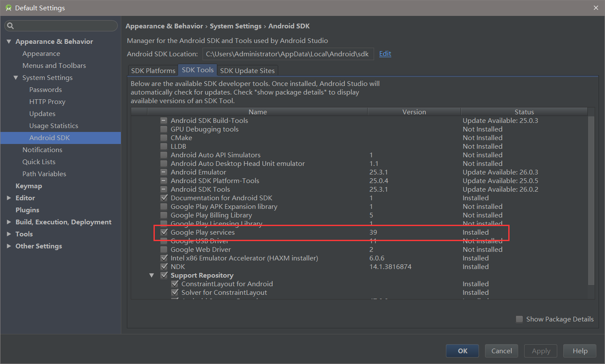Viewport: 605px width, 364px height.
Task: Enable Show Package Details checkbox
Action: click(x=519, y=319)
